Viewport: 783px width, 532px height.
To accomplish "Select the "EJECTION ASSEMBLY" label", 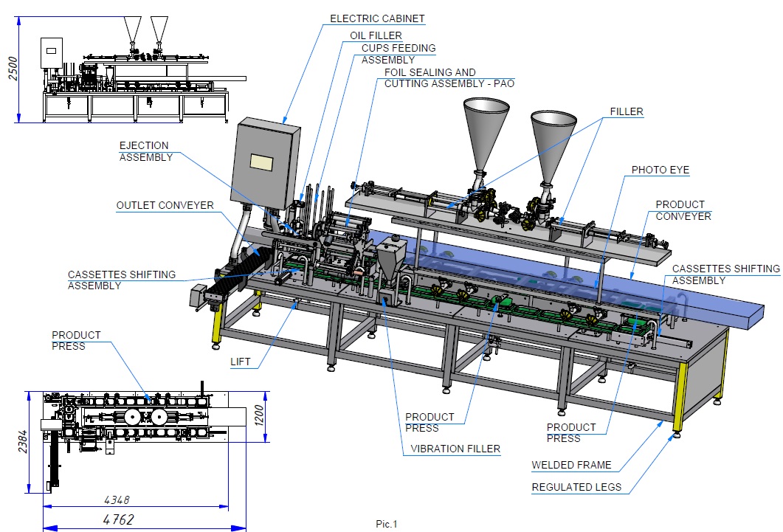I will click(145, 151).
